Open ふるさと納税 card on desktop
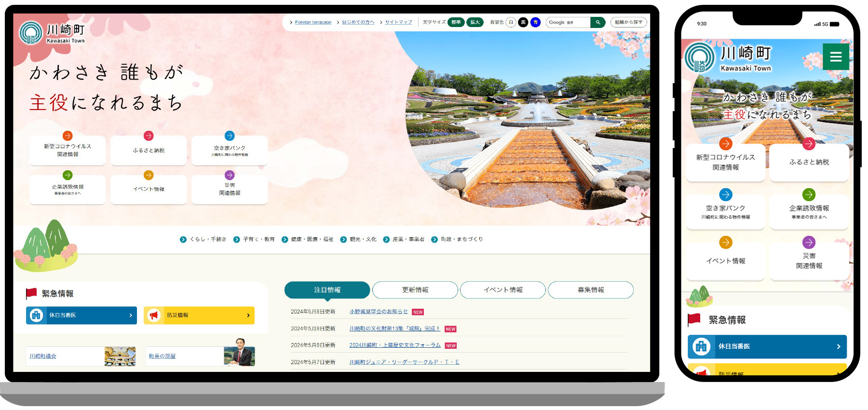Viewport: 868px width, 410px height. point(149,150)
